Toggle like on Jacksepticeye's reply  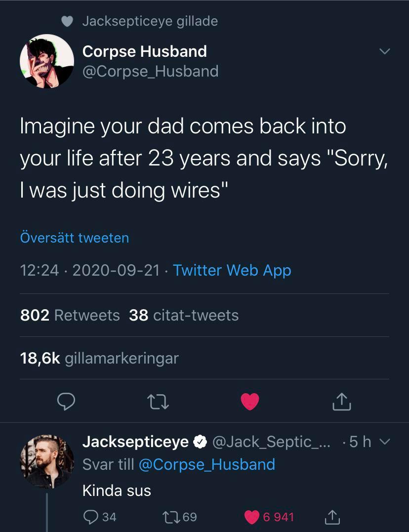click(x=252, y=517)
